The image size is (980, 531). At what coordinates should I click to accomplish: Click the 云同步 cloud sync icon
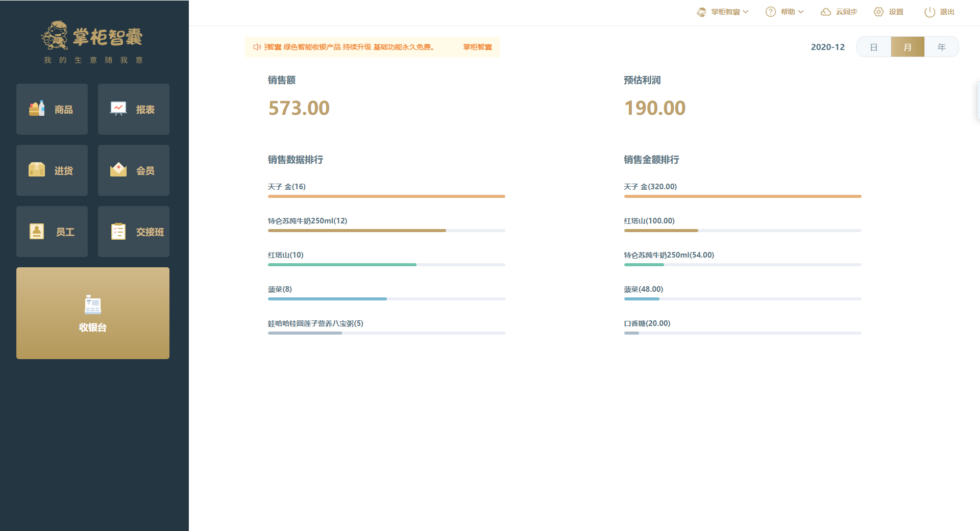(x=839, y=11)
